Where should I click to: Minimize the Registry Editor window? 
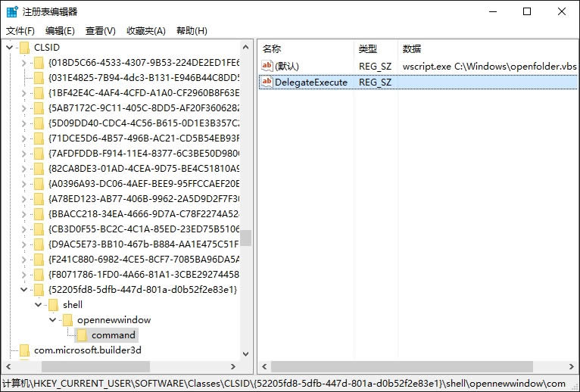pos(493,11)
